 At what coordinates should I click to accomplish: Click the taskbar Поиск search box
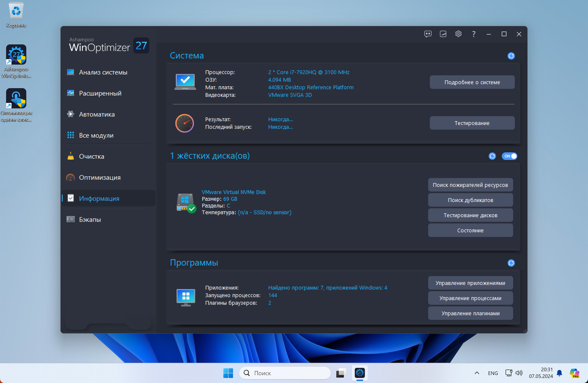[x=285, y=373]
